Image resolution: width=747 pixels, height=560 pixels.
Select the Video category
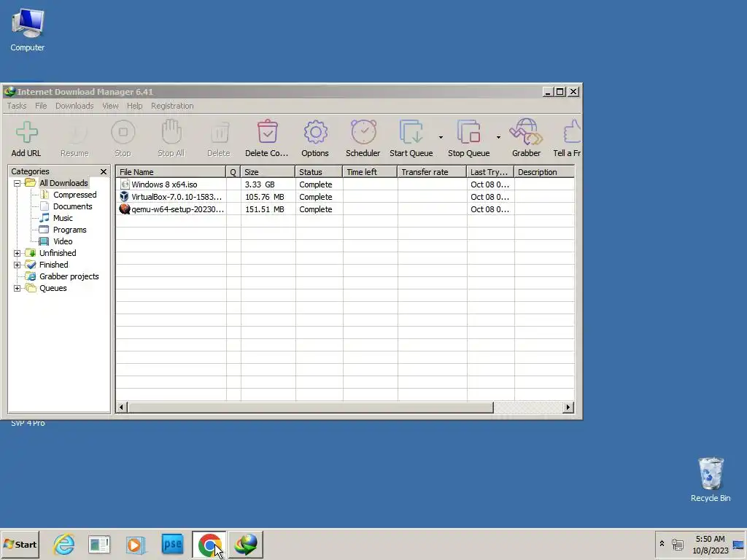(x=63, y=241)
